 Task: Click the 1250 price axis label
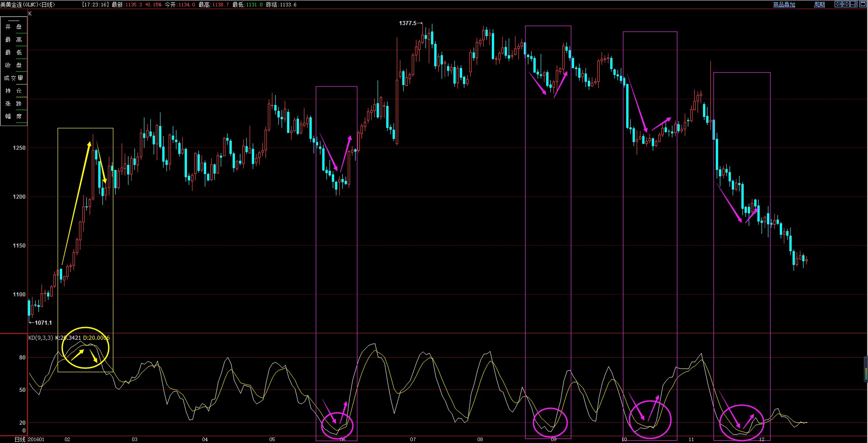(x=19, y=148)
